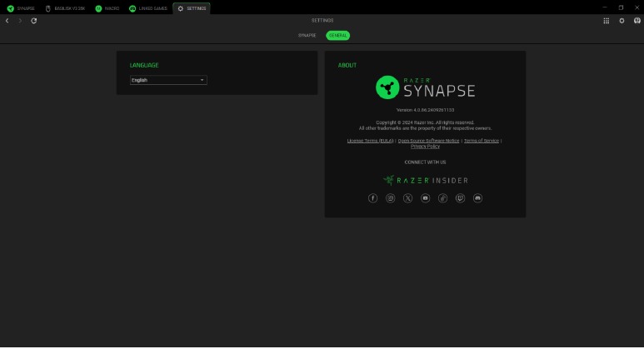644x349 pixels.
Task: Open the Basilisk V3 35K device tab
Action: click(65, 8)
